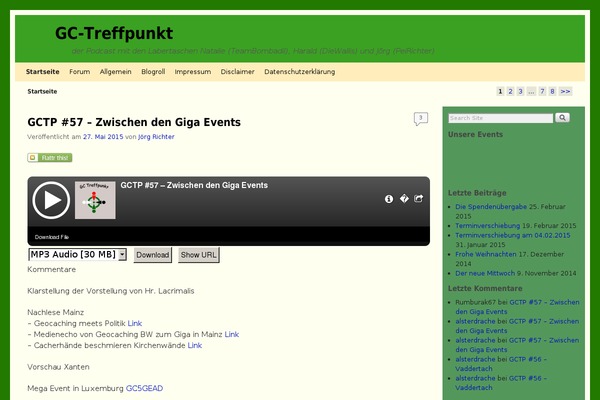The width and height of the screenshot is (600, 400).
Task: Open the Allgemein menu item
Action: point(116,72)
